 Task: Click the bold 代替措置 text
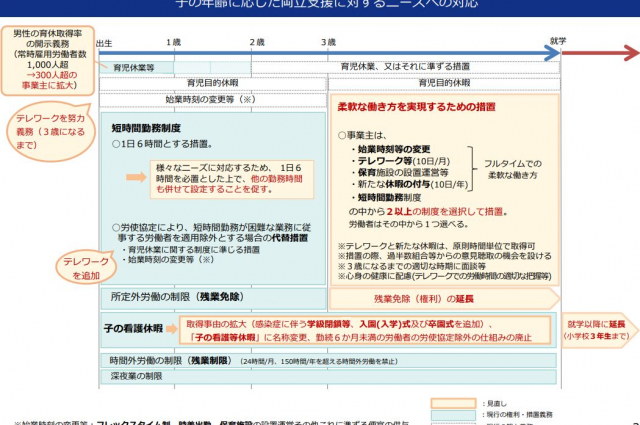pos(290,238)
